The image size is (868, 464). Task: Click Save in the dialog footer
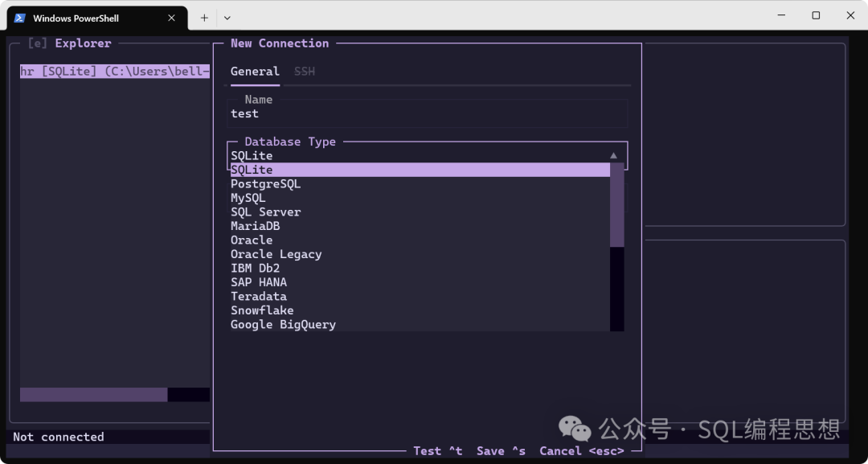[x=501, y=451]
